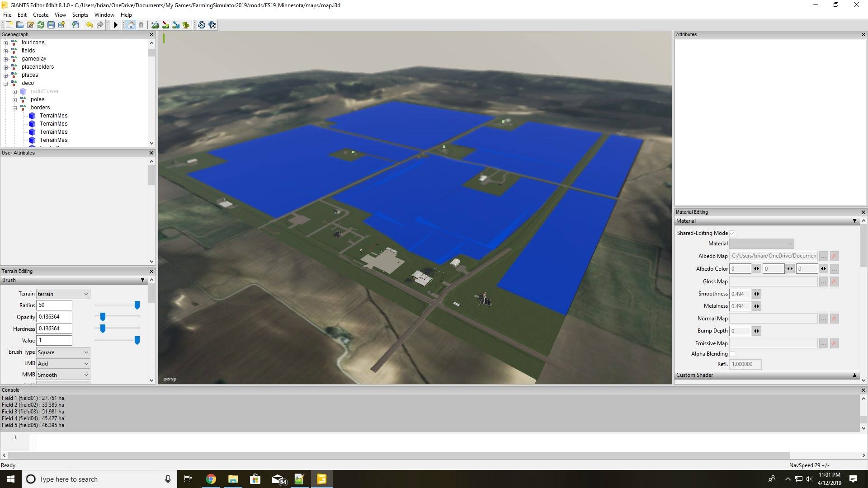Toggle the Shared-Editing Mode checkbox
Image resolution: width=868 pixels, height=488 pixels.
pyautogui.click(x=732, y=233)
